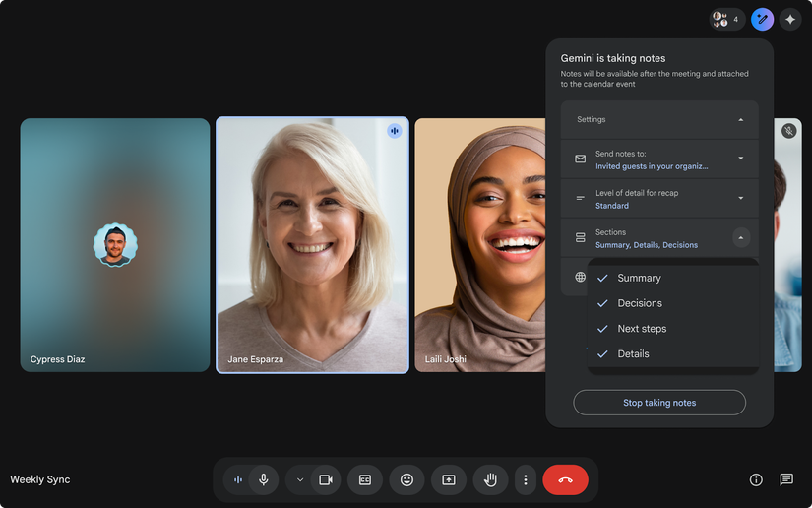Image resolution: width=812 pixels, height=508 pixels.
Task: Open the three-dot more options menu
Action: point(526,479)
